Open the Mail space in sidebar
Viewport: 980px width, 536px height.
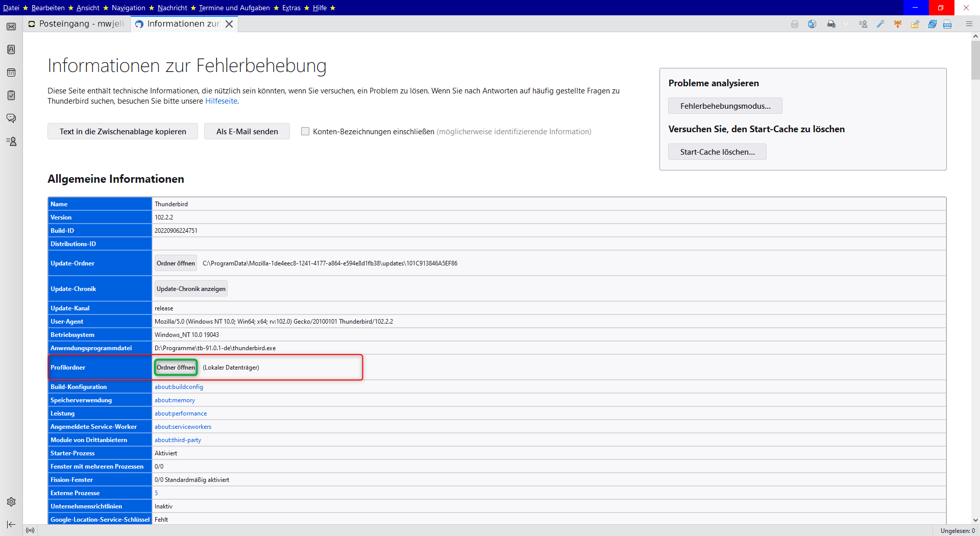(x=11, y=27)
